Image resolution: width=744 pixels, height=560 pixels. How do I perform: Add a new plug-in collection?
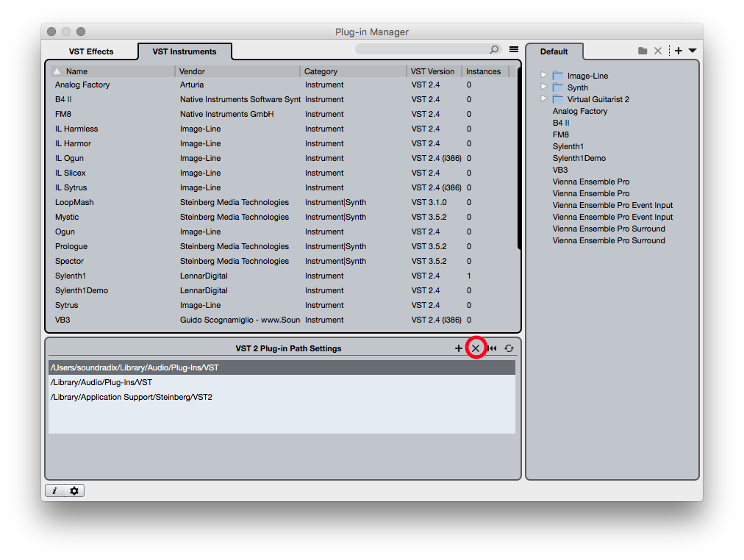(x=679, y=51)
